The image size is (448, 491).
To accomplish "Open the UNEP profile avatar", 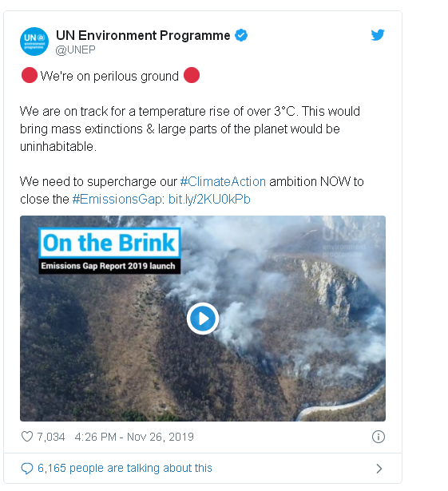I will (34, 42).
